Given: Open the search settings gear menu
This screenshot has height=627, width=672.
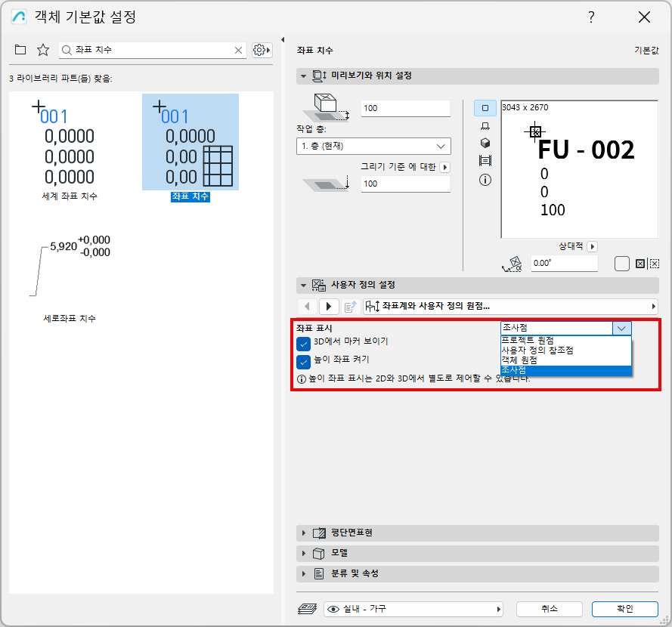Looking at the screenshot, I should click(262, 50).
